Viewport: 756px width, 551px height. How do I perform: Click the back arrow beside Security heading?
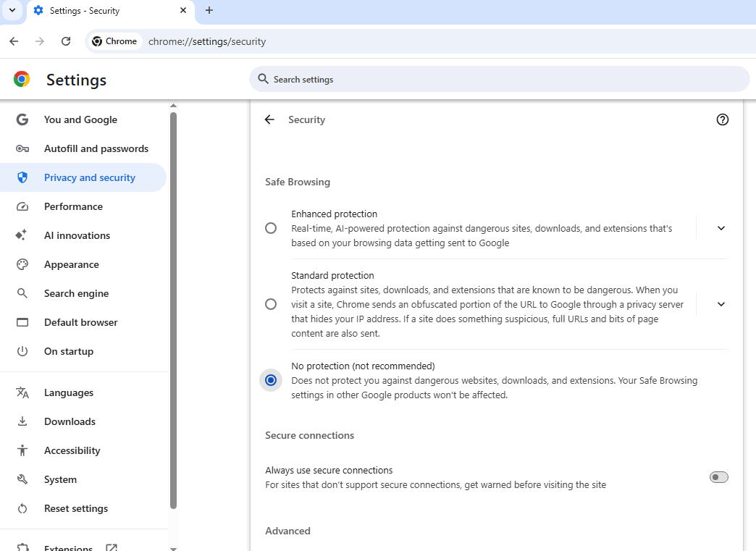[x=269, y=119]
